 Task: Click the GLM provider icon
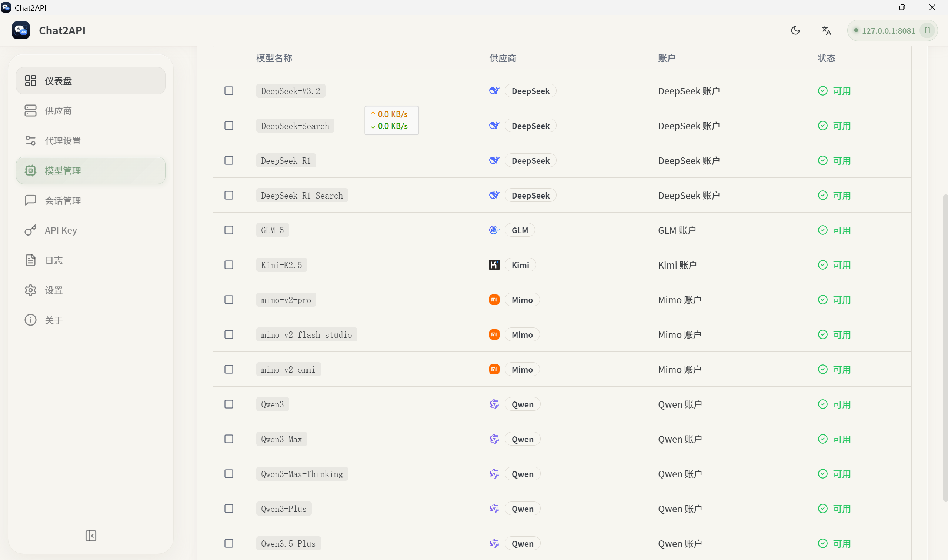coord(494,230)
